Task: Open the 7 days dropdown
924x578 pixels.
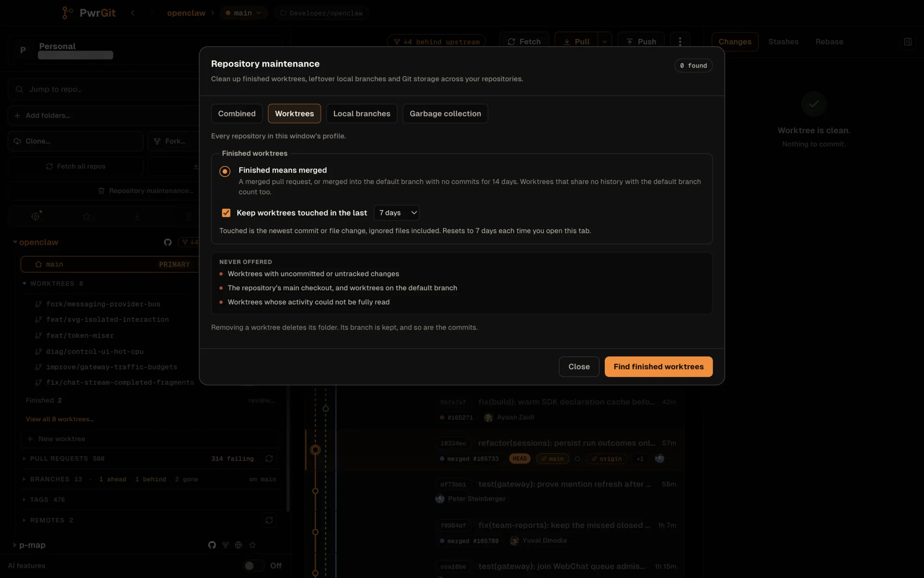Action: click(x=396, y=213)
